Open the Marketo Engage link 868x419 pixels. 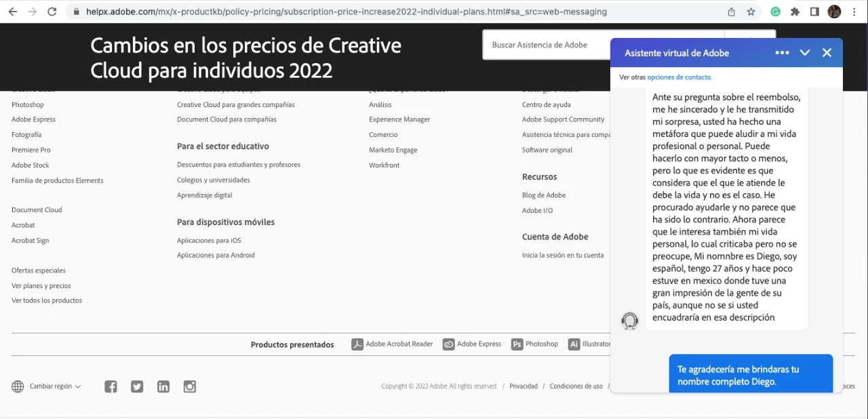pos(393,150)
